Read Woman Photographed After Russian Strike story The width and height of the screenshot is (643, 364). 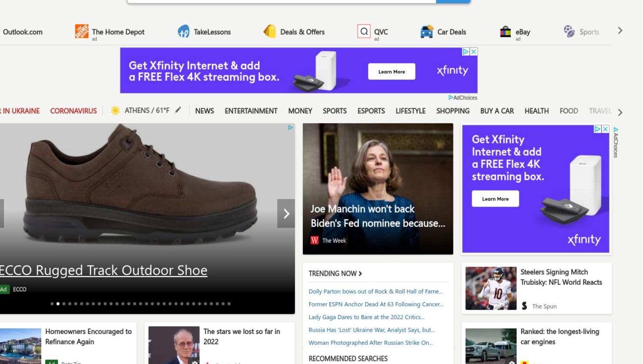(x=371, y=343)
